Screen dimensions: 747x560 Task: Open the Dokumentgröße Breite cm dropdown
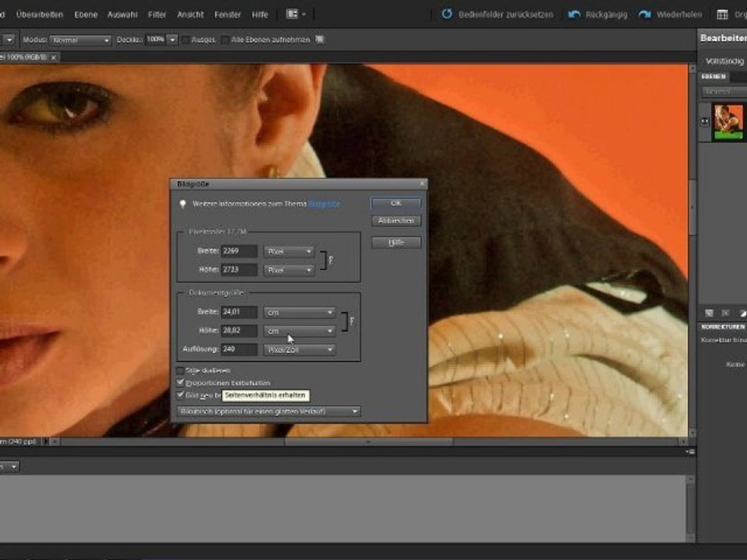click(x=300, y=313)
